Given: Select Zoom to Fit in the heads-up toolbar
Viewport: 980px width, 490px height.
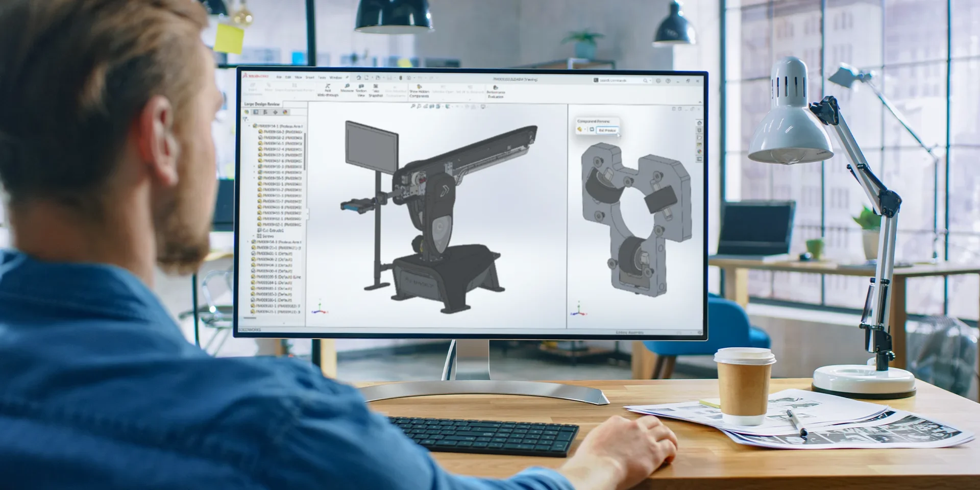Looking at the screenshot, I should click(412, 106).
